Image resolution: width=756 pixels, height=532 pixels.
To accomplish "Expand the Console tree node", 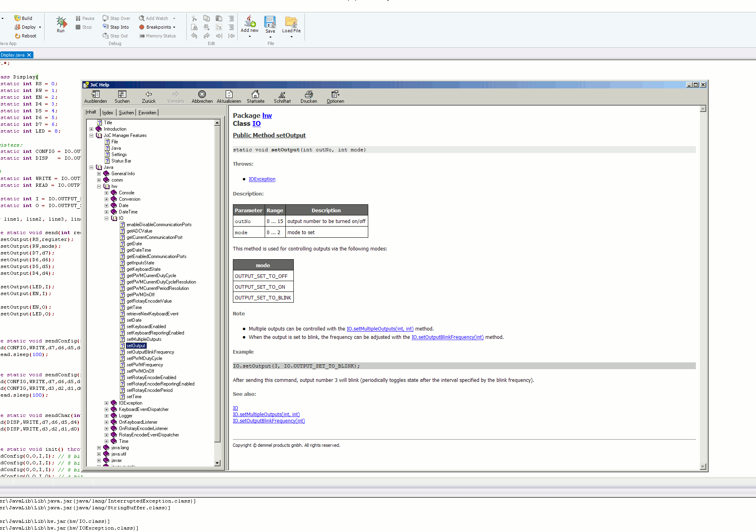I will pos(107,193).
